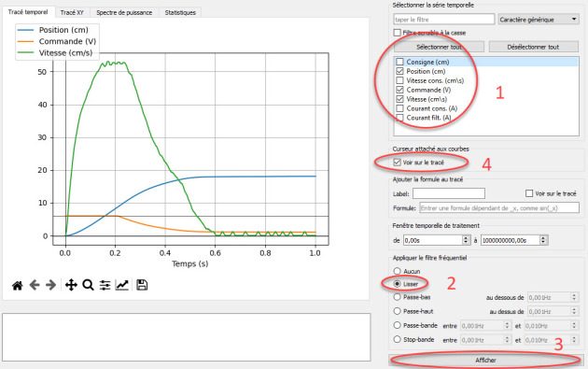The image size is (588, 369).
Task: Click the Afficher button
Action: click(485, 360)
